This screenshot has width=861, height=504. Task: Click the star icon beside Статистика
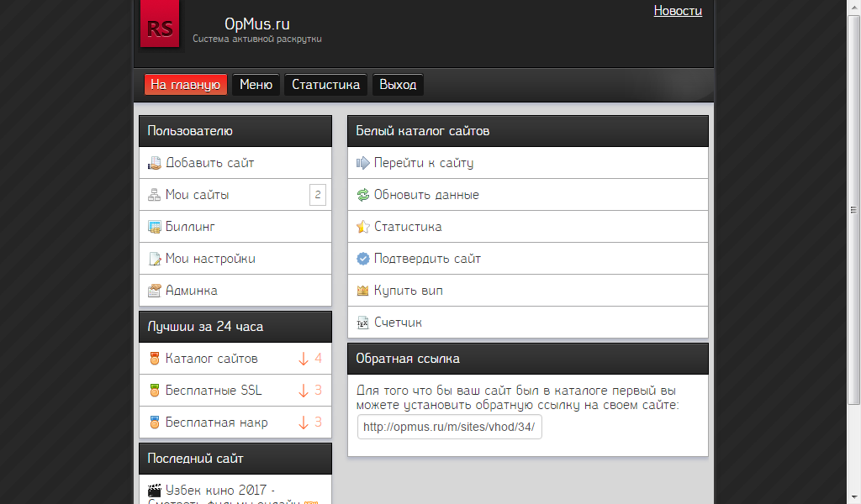(x=363, y=227)
